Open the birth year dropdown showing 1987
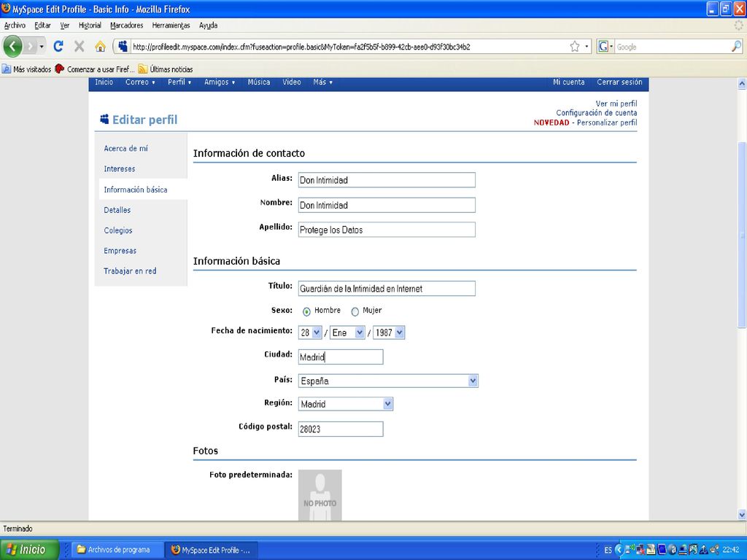This screenshot has width=747, height=560. point(389,332)
